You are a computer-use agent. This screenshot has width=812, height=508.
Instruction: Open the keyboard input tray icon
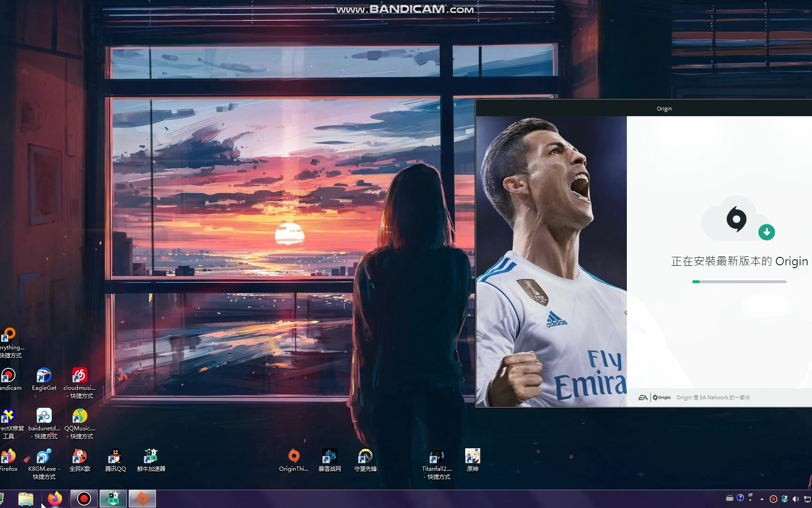[x=730, y=498]
